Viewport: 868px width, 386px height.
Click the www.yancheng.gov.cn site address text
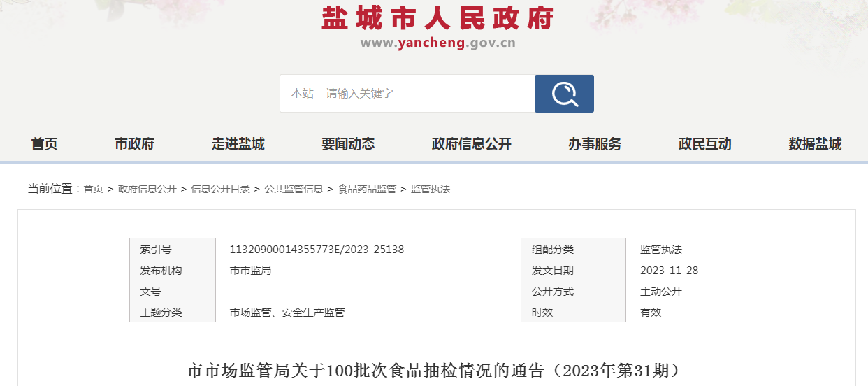[438, 43]
